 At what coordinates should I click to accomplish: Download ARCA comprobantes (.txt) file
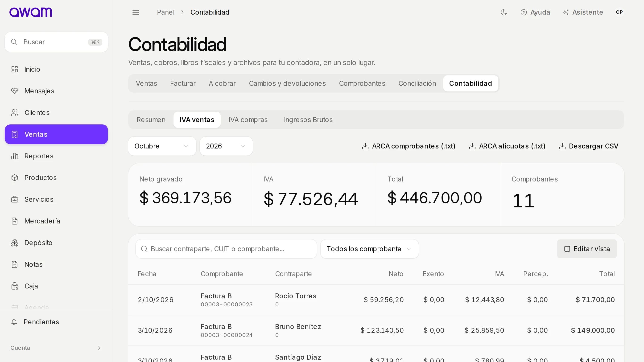(409, 146)
